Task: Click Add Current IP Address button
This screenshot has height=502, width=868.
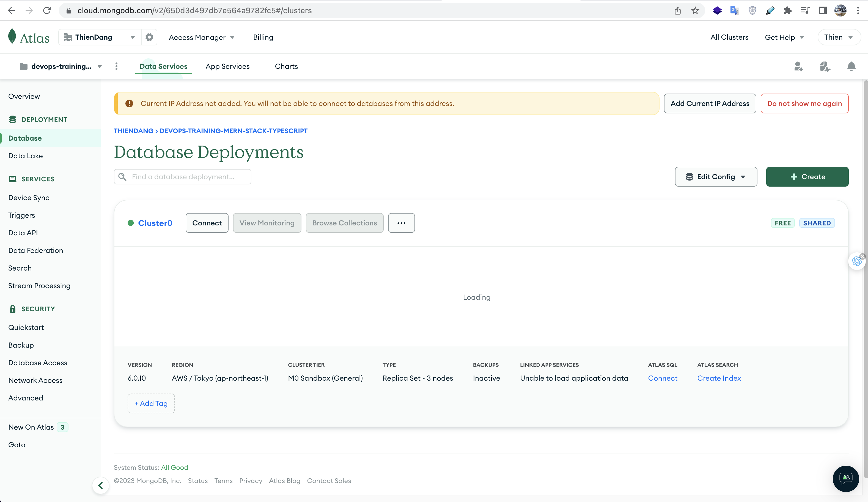Action: [x=710, y=103]
